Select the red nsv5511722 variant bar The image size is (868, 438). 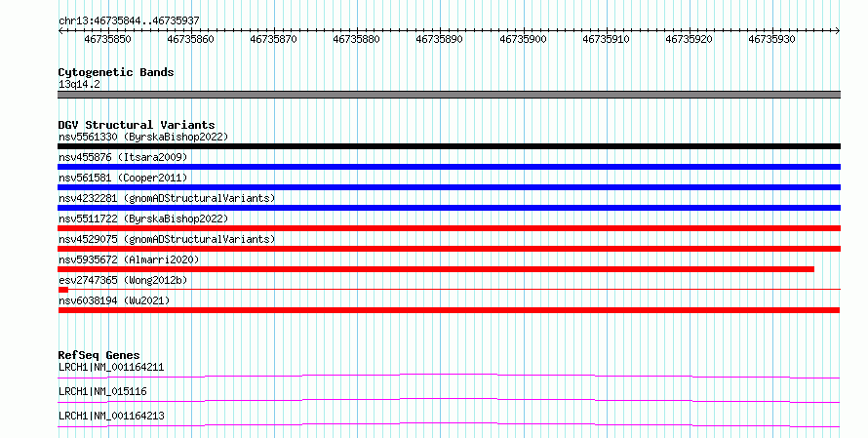pos(449,228)
